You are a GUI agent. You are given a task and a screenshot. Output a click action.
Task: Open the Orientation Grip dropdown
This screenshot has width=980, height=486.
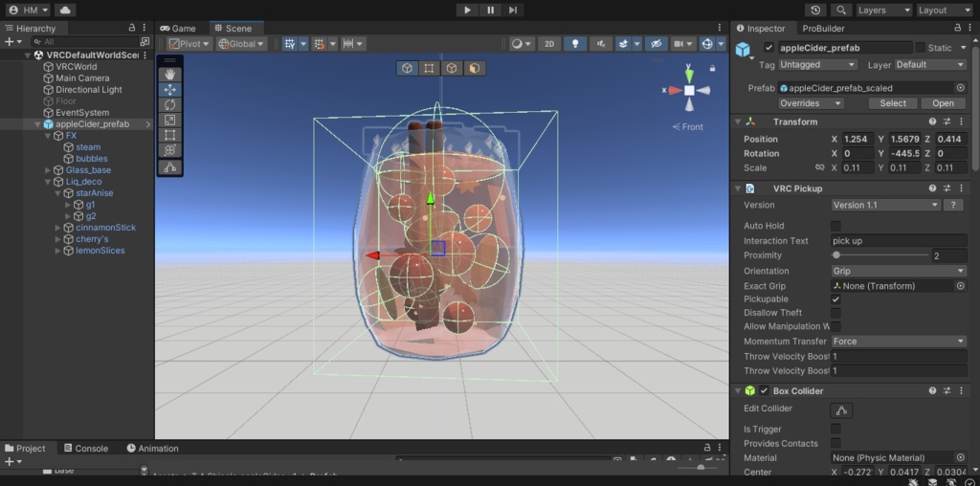point(899,271)
